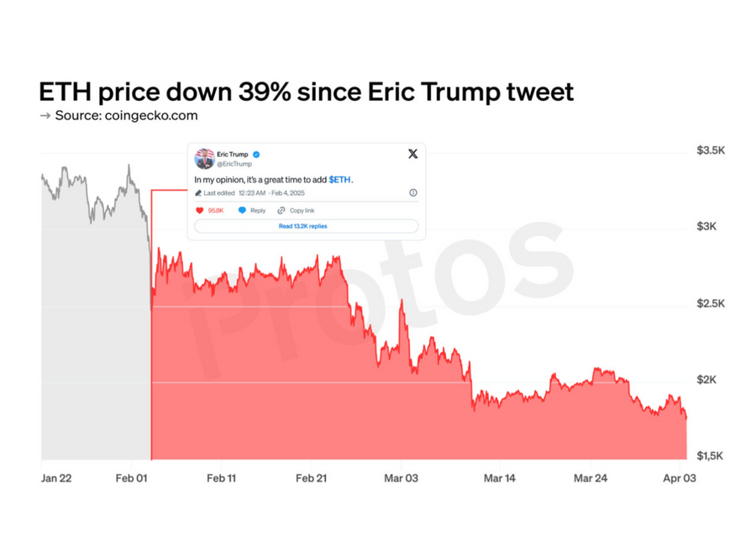Click the blue verified badge

(256, 155)
